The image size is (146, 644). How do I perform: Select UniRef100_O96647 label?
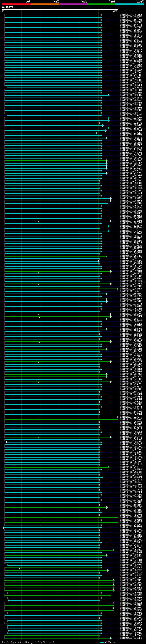131,299
